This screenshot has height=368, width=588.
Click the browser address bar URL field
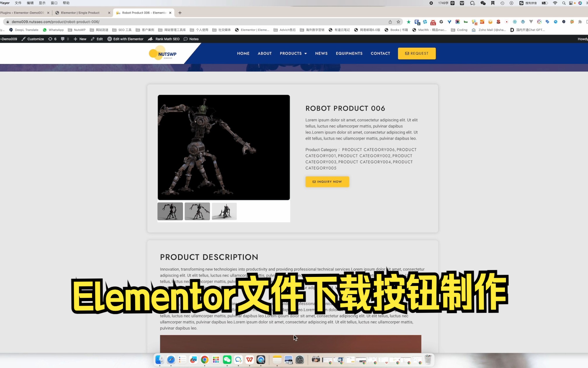click(200, 22)
